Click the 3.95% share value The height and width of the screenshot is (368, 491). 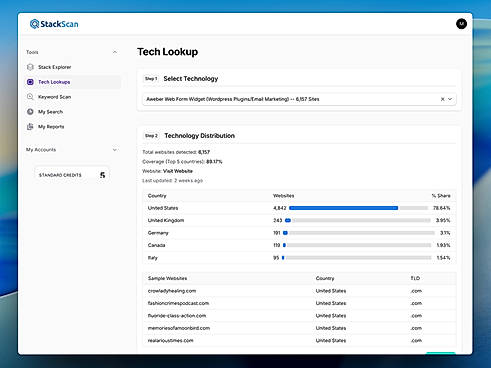pyautogui.click(x=443, y=220)
